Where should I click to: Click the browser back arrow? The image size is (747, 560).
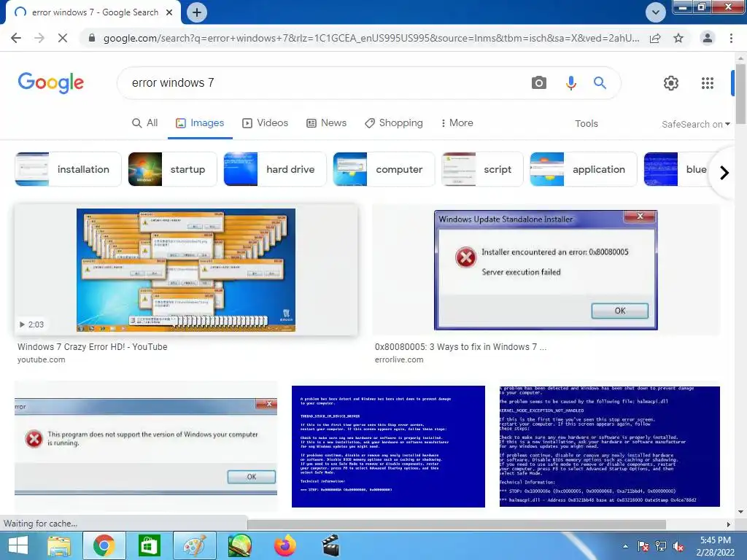(16, 38)
